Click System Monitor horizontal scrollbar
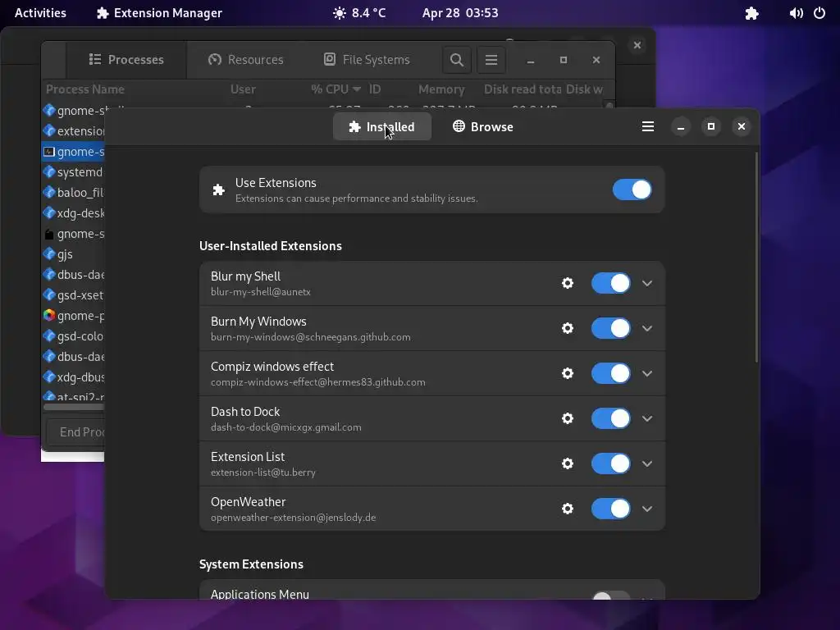840x630 pixels. (74, 407)
